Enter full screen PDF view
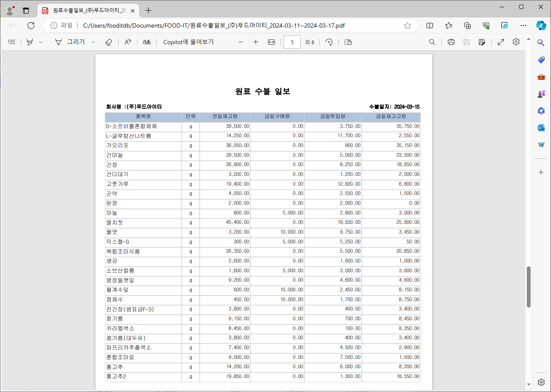 (501, 42)
